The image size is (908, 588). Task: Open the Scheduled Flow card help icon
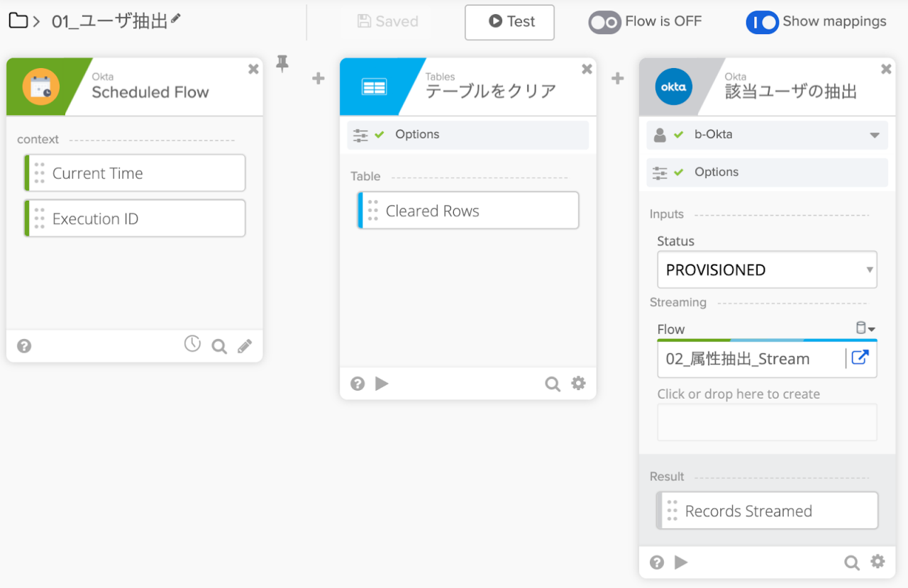click(x=23, y=345)
